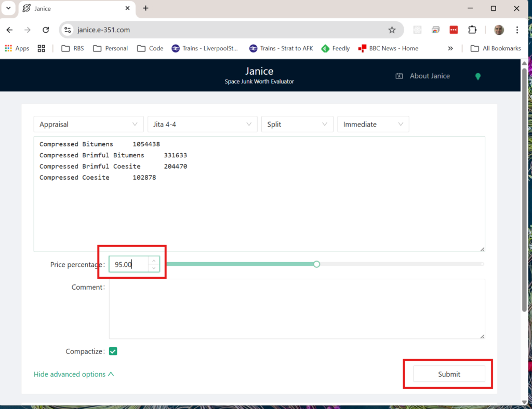The height and width of the screenshot is (409, 532).
Task: Open the BBC News - Home bookmark
Action: tap(388, 48)
